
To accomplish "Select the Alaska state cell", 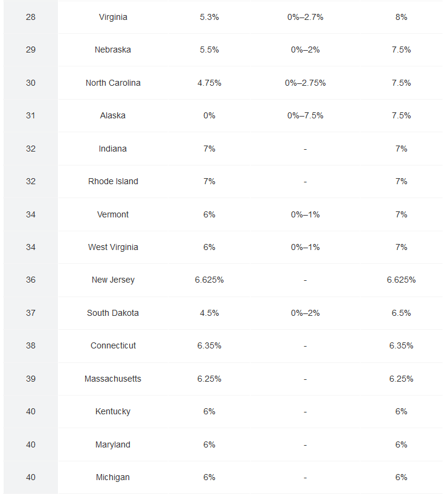I will (113, 115).
